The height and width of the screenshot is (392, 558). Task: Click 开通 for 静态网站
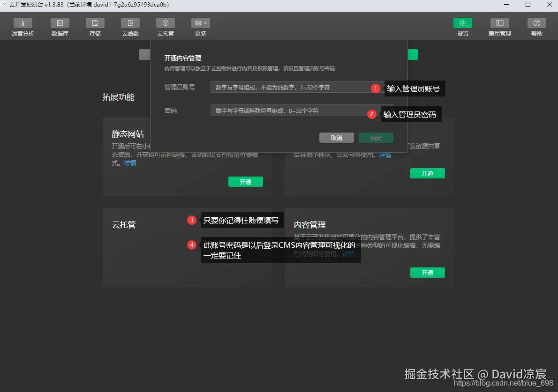pos(245,181)
